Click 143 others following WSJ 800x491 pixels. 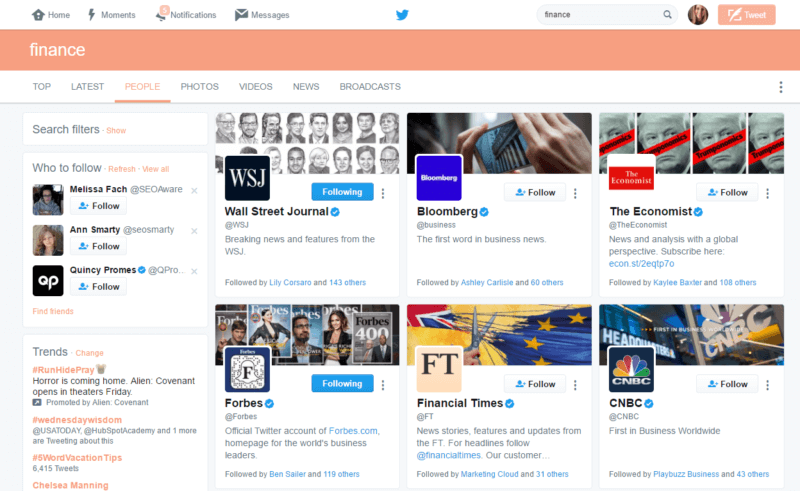tap(347, 282)
